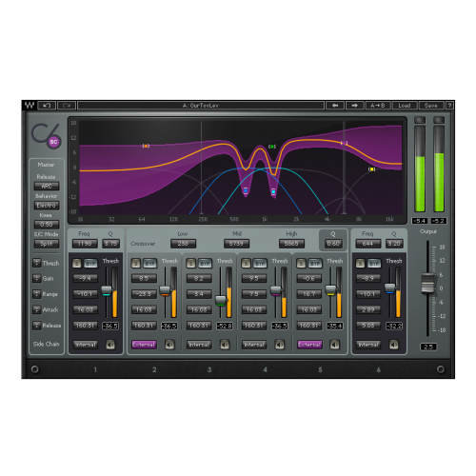Open help with the question mark button

coord(449,106)
